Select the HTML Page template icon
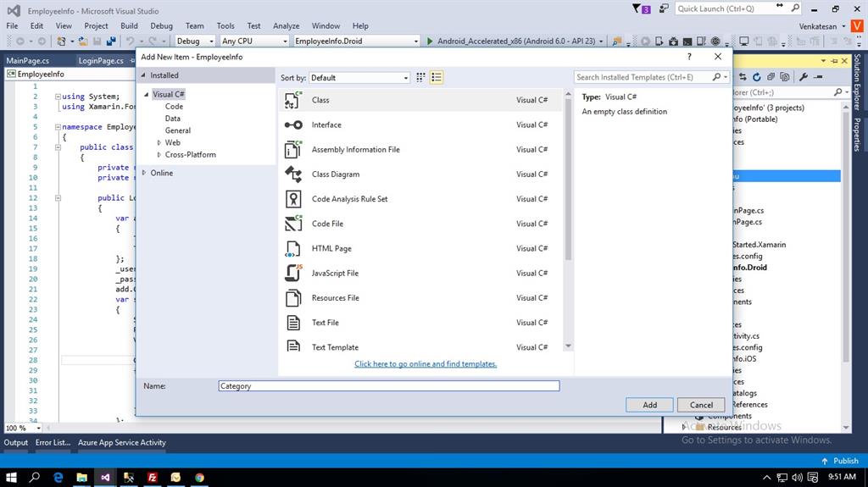This screenshot has height=487, width=868. [293, 248]
